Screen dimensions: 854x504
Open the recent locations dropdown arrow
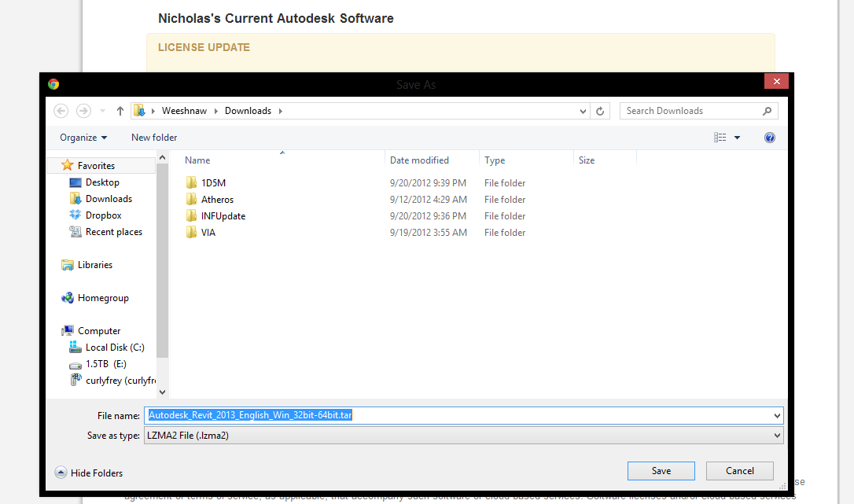(x=102, y=111)
